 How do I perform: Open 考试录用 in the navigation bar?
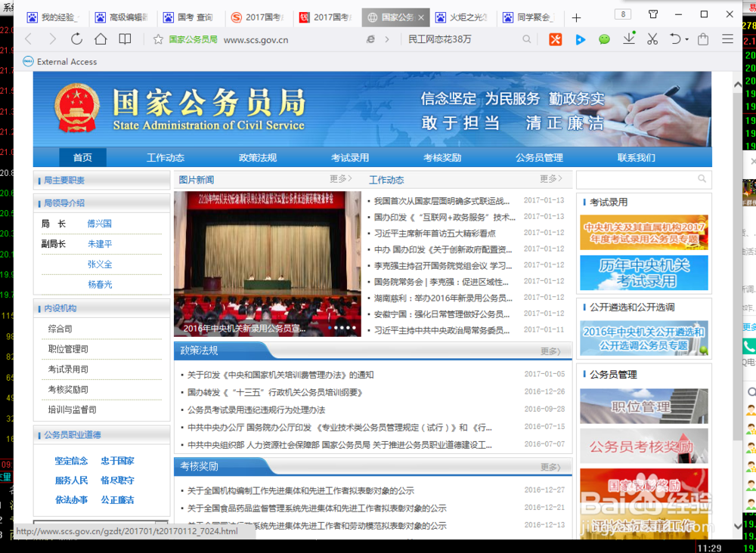point(350,158)
